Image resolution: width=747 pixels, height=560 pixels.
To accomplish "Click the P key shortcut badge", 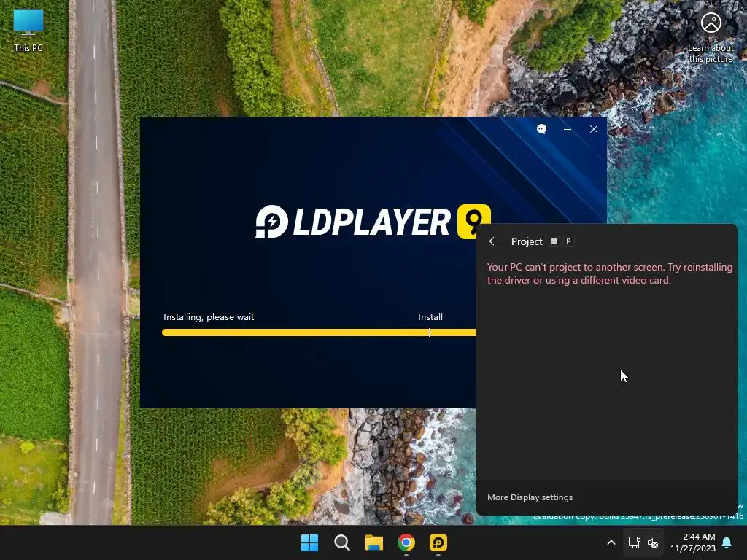I will [x=568, y=241].
